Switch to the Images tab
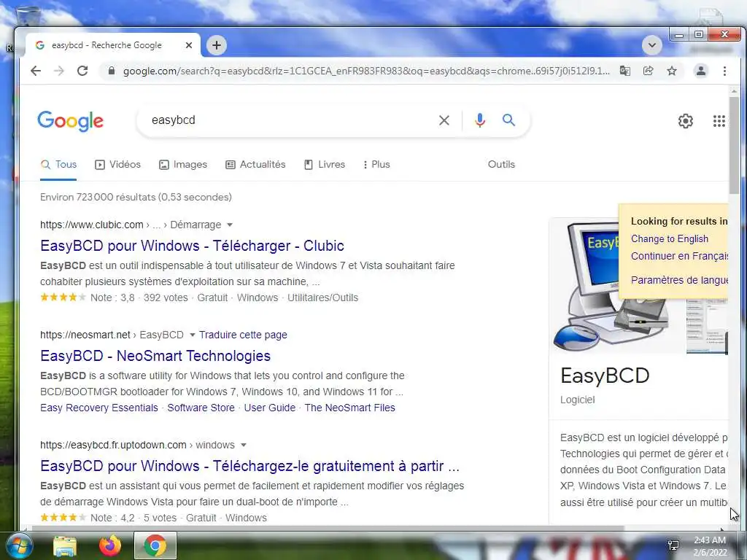This screenshot has height=560, width=747. [183, 164]
